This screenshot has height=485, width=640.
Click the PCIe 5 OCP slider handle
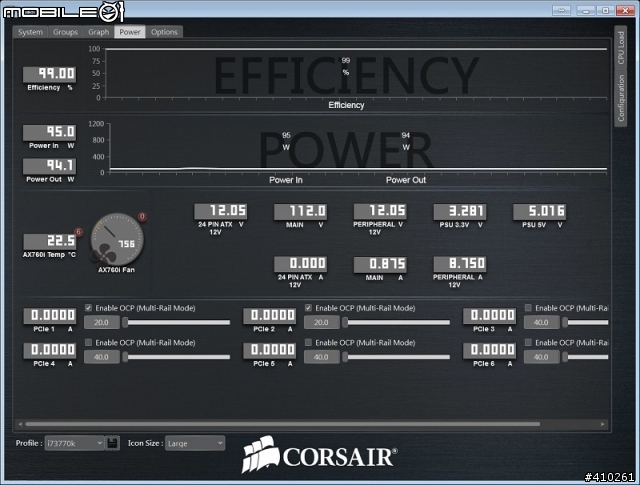[345, 357]
